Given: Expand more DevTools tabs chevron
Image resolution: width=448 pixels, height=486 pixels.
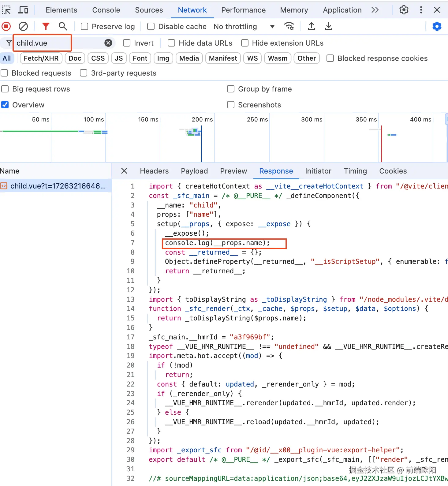Looking at the screenshot, I should tap(375, 10).
